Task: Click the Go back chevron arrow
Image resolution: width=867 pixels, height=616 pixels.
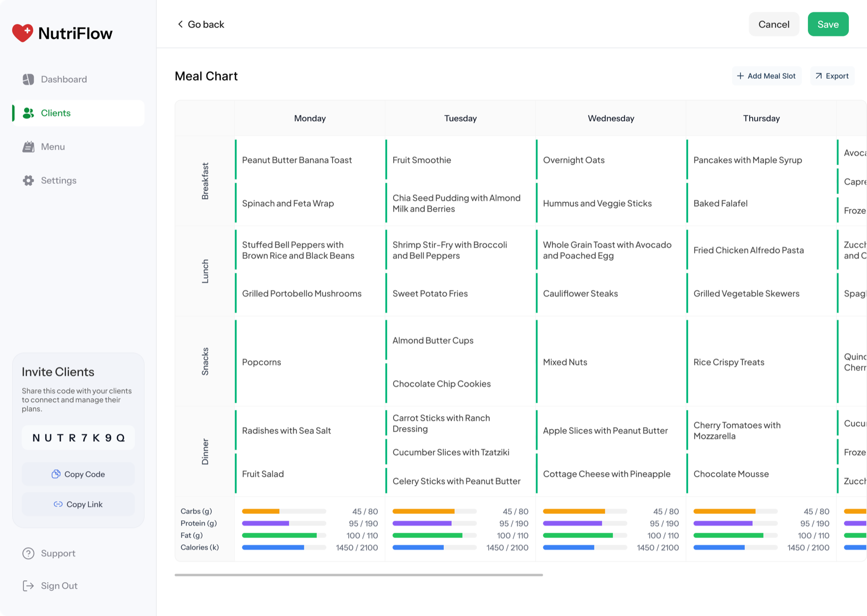Action: (x=180, y=24)
